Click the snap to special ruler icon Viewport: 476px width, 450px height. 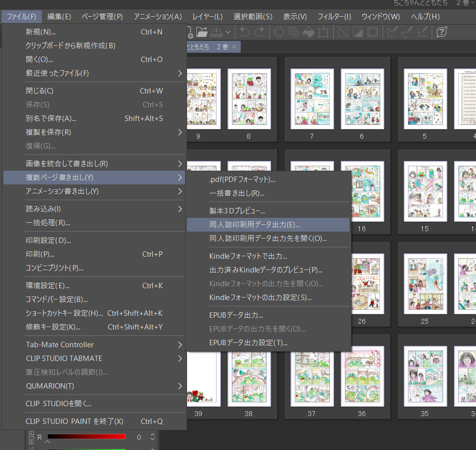click(407, 32)
